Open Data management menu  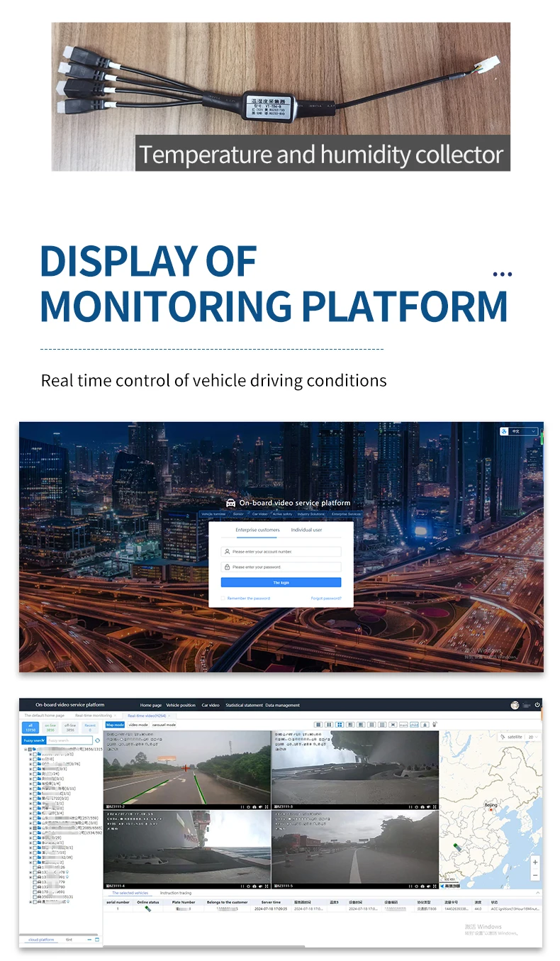coord(283,705)
